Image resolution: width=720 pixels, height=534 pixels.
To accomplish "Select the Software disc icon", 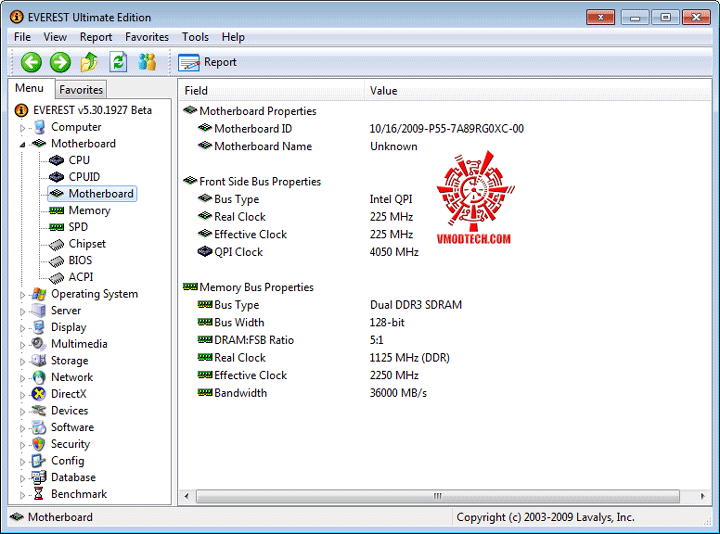I will coord(39,427).
